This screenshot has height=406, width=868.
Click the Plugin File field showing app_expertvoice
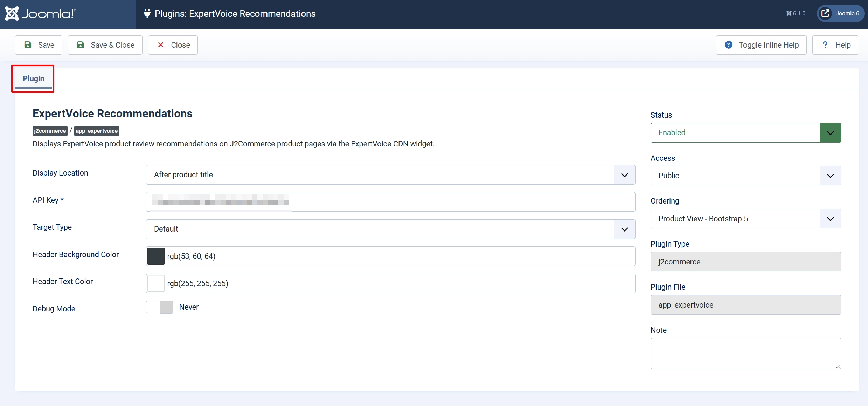point(746,305)
